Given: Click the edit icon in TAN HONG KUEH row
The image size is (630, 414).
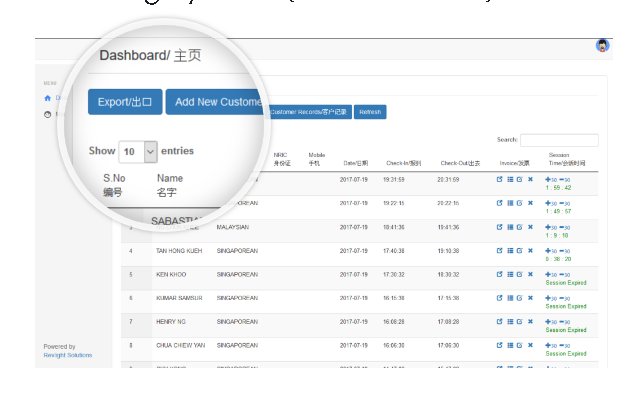Looking at the screenshot, I should [520, 251].
